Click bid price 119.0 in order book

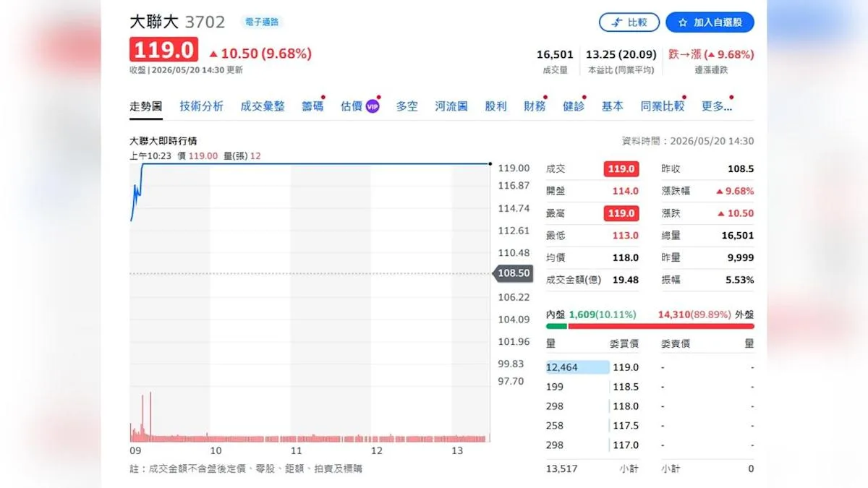point(626,367)
